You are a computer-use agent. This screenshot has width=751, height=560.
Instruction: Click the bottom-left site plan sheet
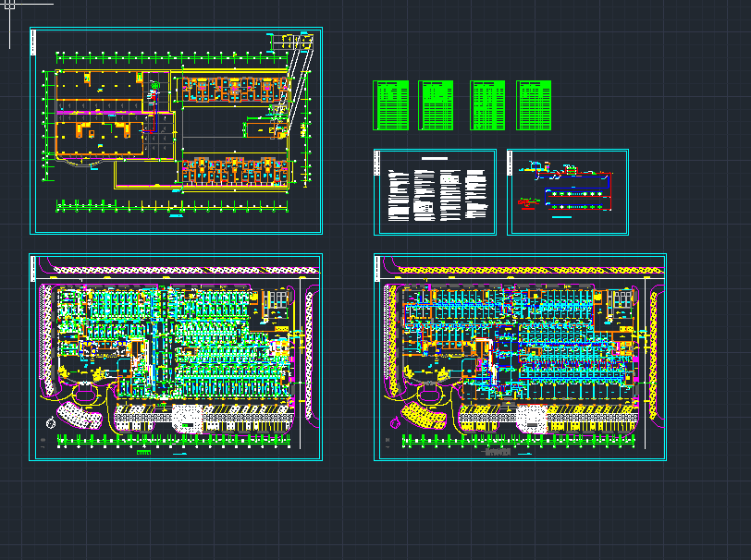click(x=176, y=358)
